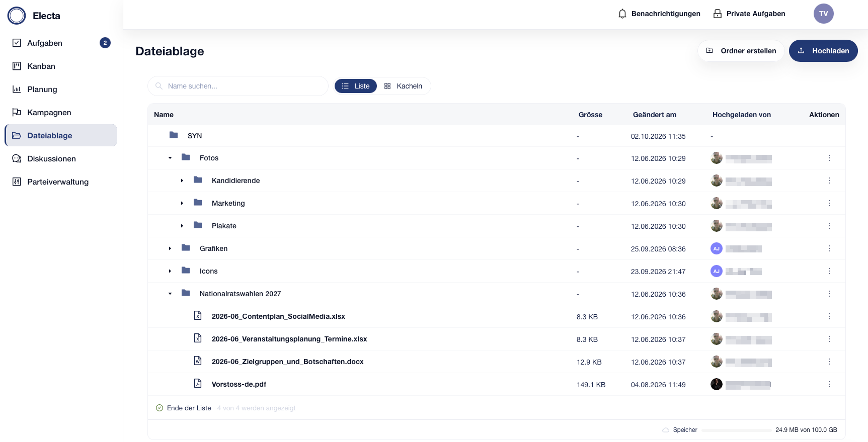
Task: Open actions menu for Veranstaltungsplanung_Termine.xlsx
Action: (829, 339)
